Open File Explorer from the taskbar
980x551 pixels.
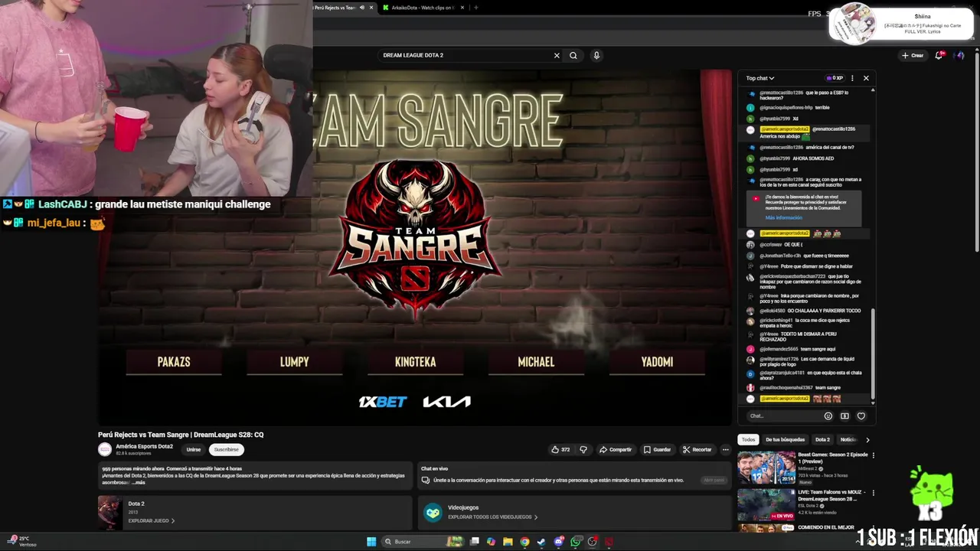[508, 542]
